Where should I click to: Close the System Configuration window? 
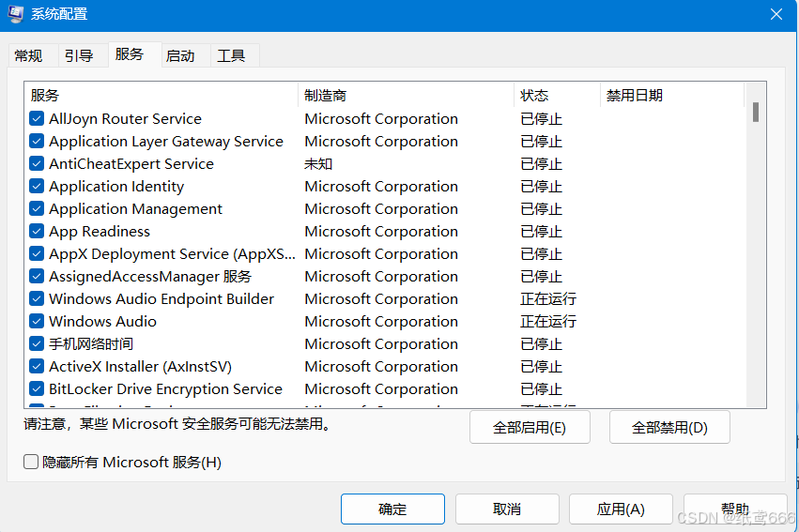tap(776, 15)
